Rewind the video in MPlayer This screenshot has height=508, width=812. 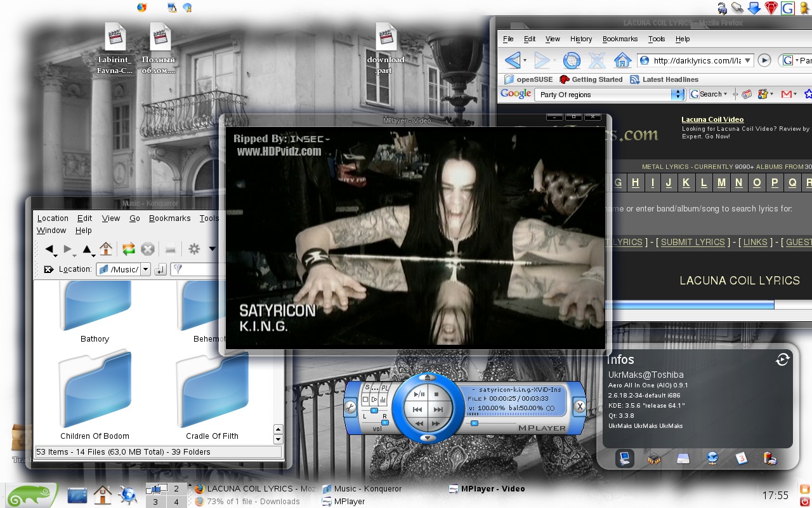pyautogui.click(x=419, y=424)
